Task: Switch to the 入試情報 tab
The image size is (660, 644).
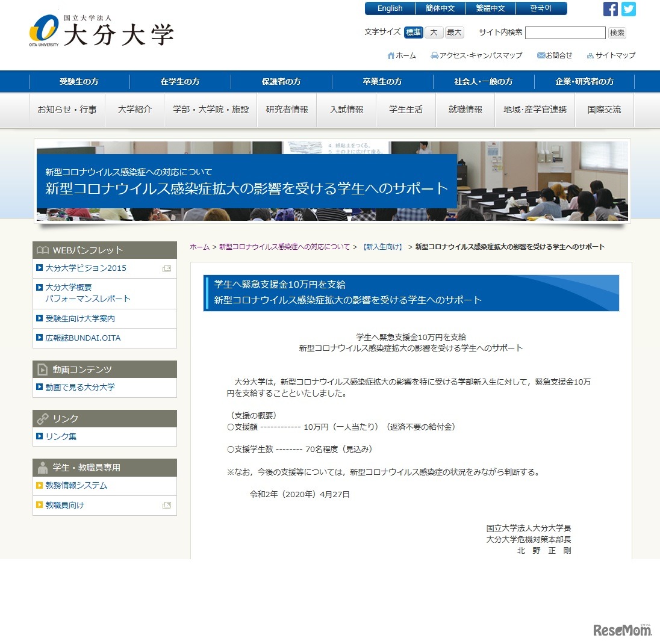Action: (347, 110)
